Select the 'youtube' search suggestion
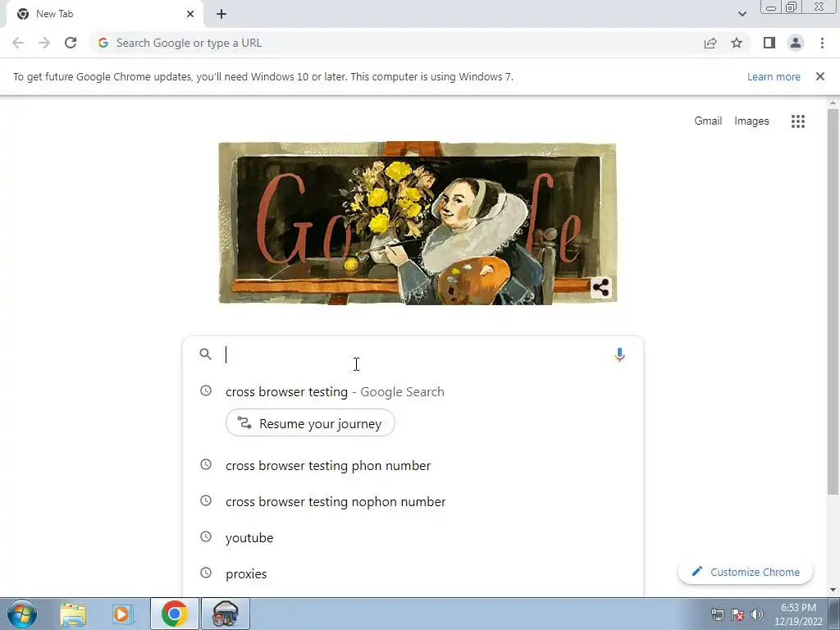 [413, 537]
